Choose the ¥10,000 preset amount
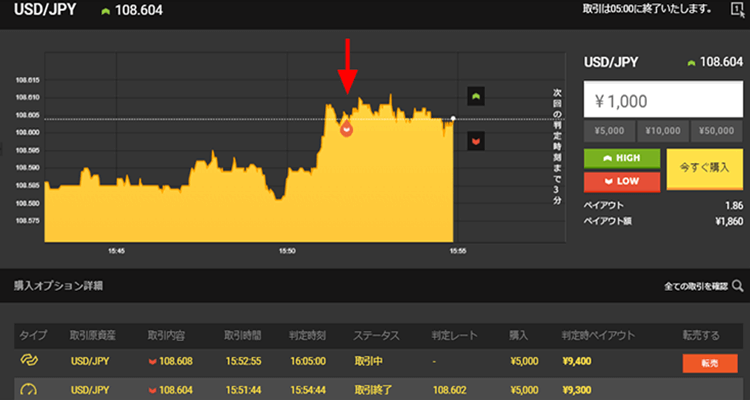This screenshot has width=750, height=400. [662, 131]
